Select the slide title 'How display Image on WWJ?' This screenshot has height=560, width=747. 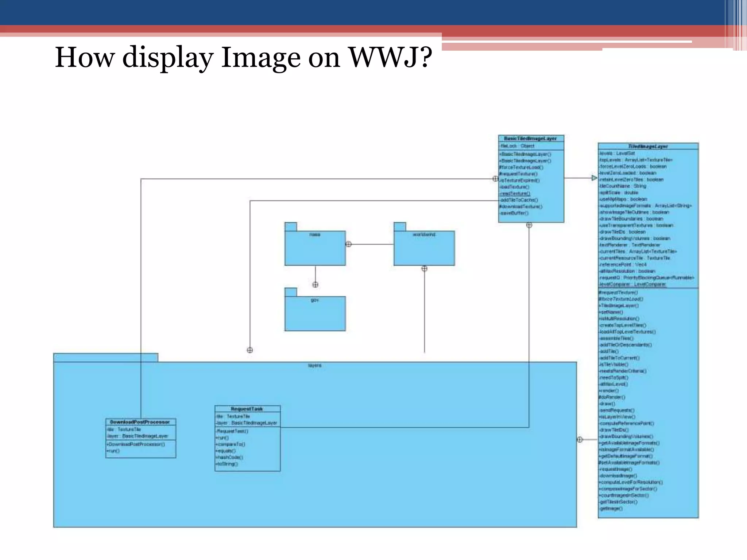(244, 57)
